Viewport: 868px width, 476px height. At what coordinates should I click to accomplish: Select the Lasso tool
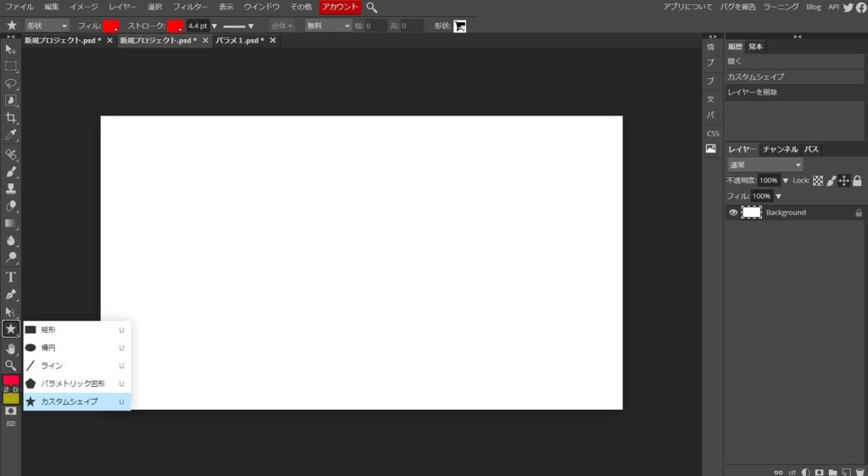point(11,83)
